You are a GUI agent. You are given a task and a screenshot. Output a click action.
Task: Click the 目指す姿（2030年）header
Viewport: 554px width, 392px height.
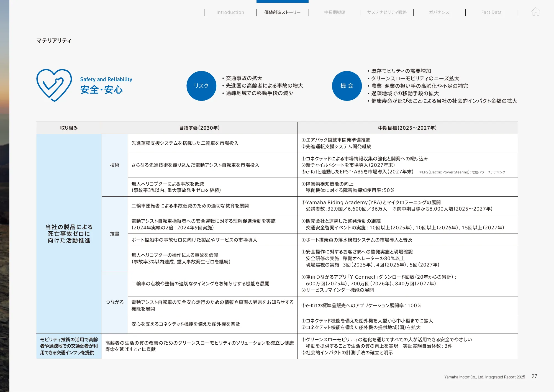pos(199,128)
